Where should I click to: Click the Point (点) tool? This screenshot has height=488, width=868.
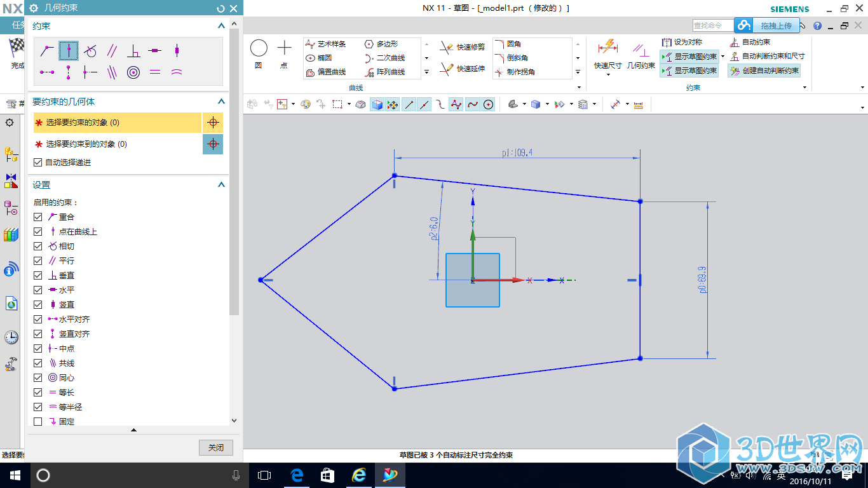pos(284,53)
